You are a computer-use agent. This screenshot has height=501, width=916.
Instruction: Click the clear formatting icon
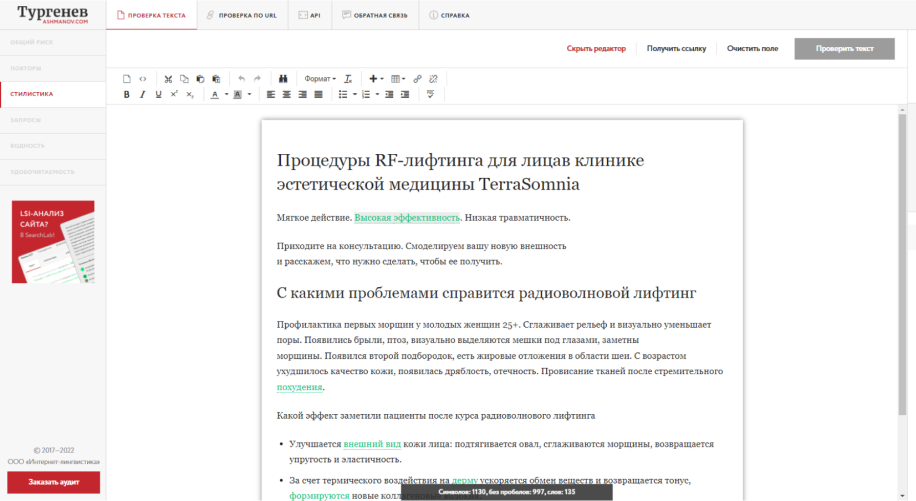(x=348, y=79)
